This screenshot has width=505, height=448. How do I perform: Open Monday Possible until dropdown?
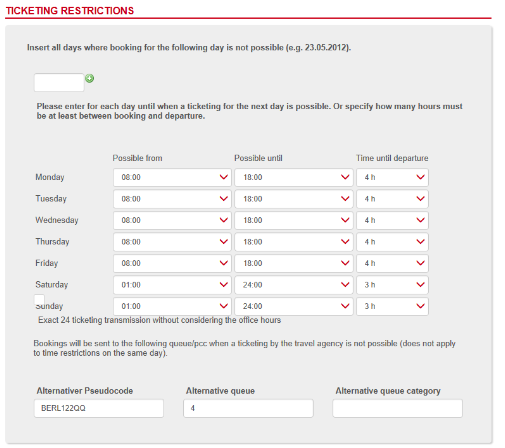pos(294,177)
